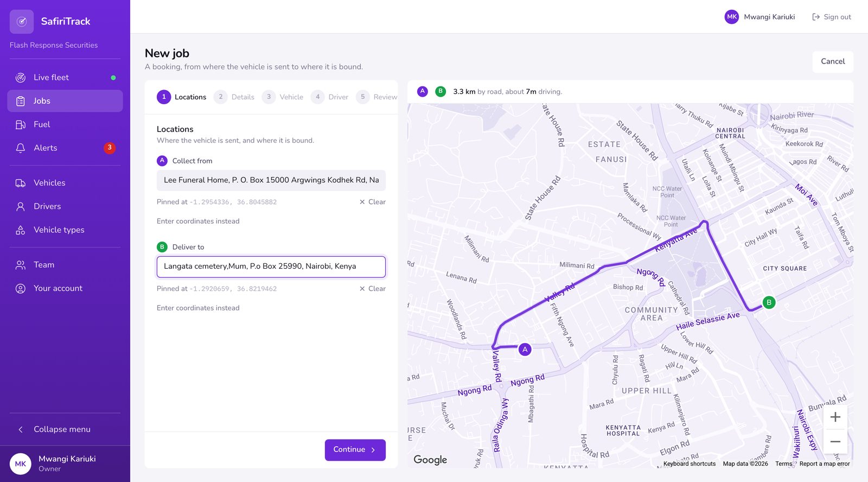
Task: Click the red alerts count badge
Action: click(110, 148)
